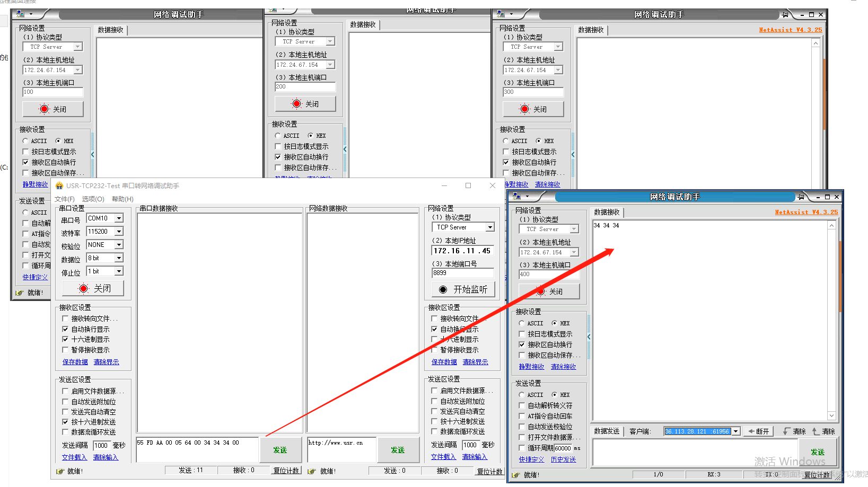Click the app icon in port 300 NetAssist title bar
The height and width of the screenshot is (487, 868).
point(501,14)
